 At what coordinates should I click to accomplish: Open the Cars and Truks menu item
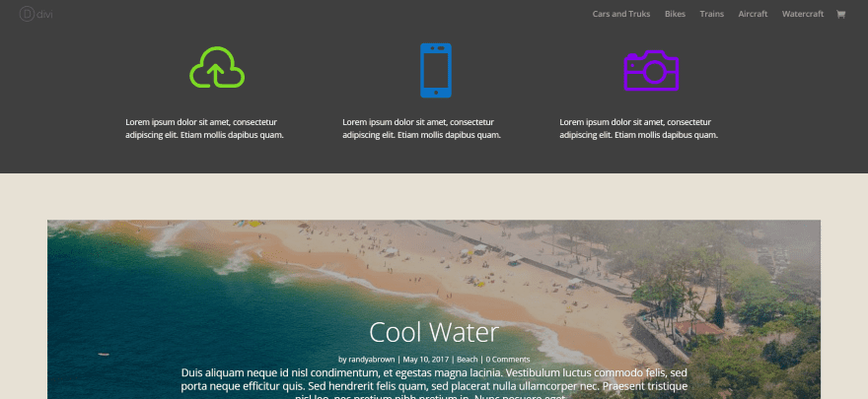[x=621, y=14]
